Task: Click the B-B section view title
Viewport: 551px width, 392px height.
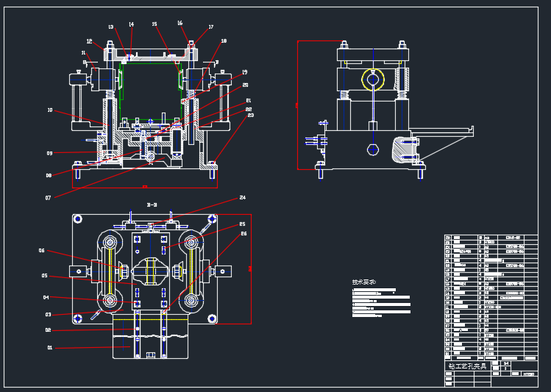Action: (152, 205)
